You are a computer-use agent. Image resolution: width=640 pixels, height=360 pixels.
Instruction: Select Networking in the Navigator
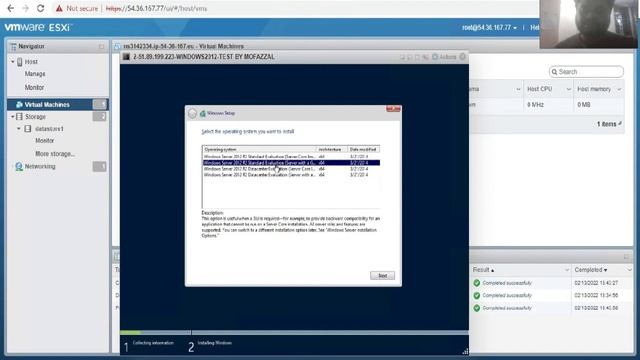[40, 167]
